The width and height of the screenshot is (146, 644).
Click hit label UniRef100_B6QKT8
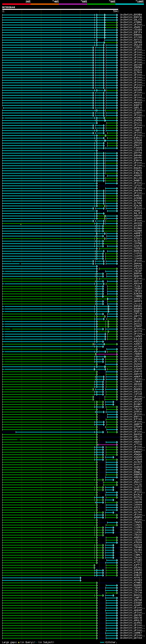(131, 276)
